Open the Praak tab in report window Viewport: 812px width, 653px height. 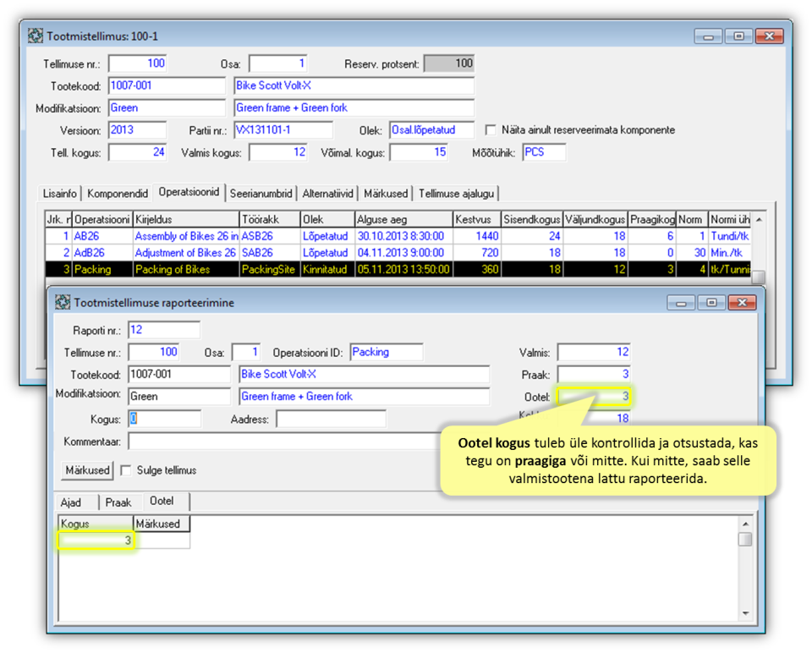(118, 502)
